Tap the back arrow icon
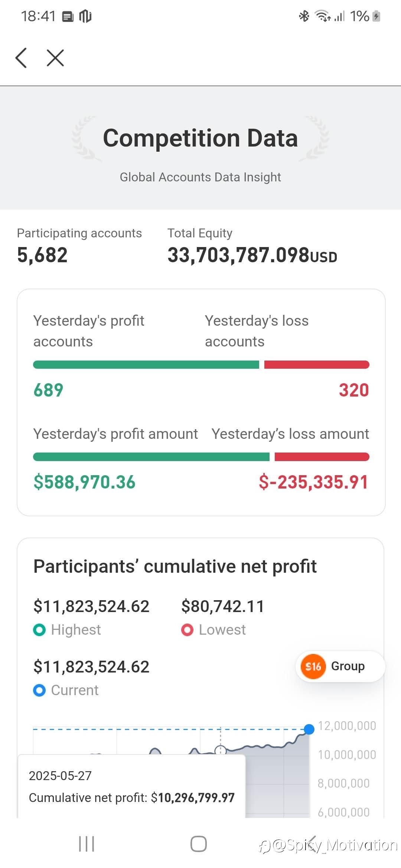This screenshot has height=868, width=401. pyautogui.click(x=21, y=58)
